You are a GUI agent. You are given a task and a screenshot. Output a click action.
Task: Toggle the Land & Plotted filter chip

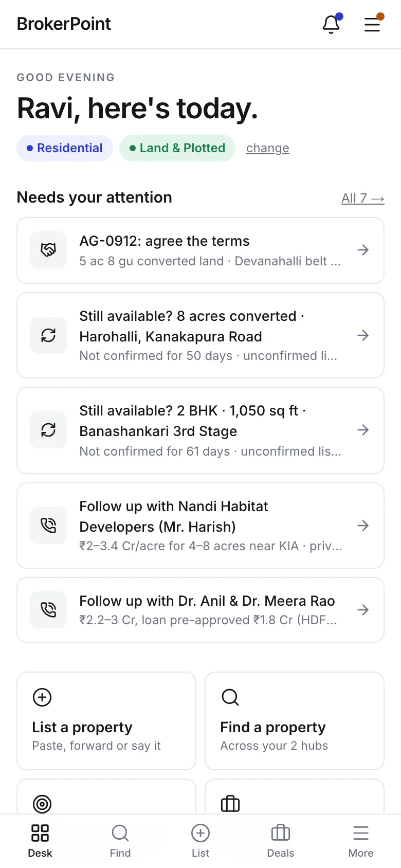(177, 148)
